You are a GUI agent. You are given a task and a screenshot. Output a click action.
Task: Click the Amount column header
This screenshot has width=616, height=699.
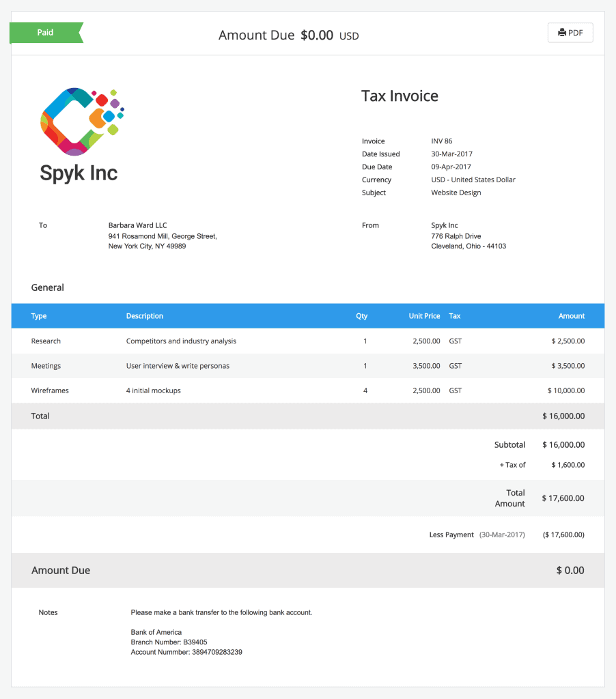pyautogui.click(x=571, y=316)
